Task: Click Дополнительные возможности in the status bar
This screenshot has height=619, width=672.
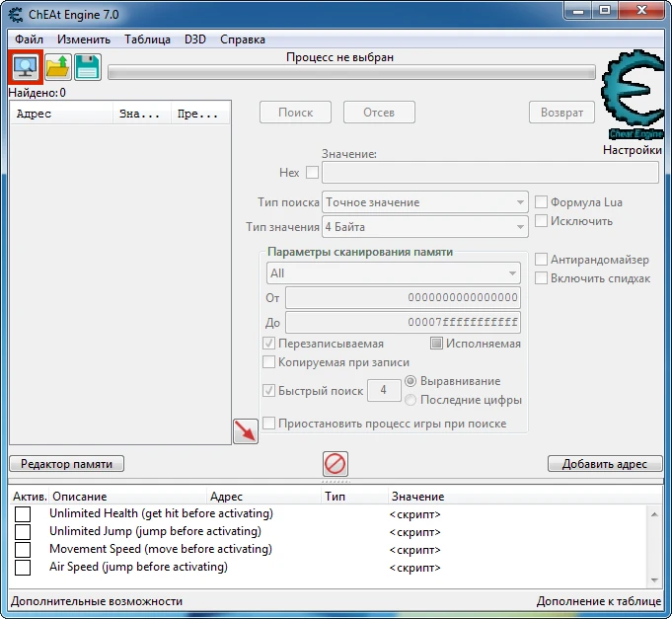Action: pyautogui.click(x=97, y=601)
